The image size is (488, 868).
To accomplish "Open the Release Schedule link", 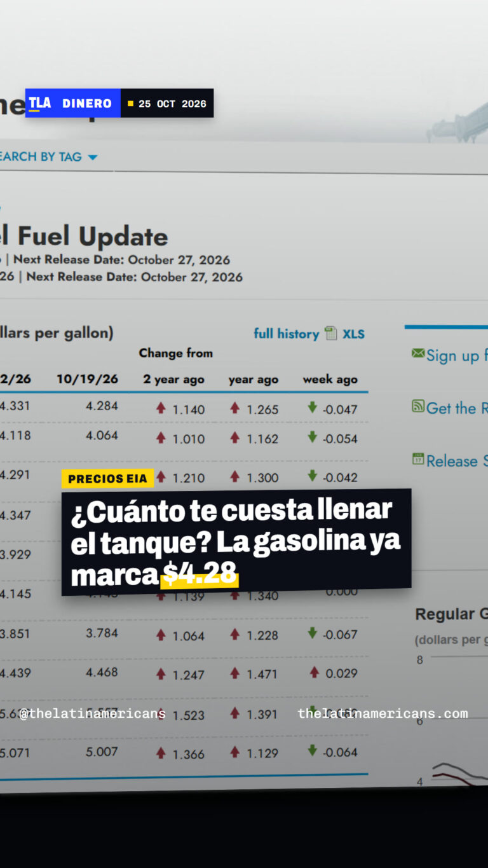I will (456, 460).
